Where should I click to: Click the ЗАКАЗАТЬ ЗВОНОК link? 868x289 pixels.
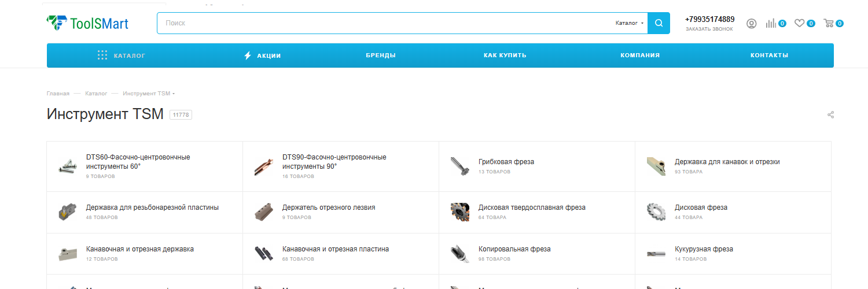pos(709,29)
